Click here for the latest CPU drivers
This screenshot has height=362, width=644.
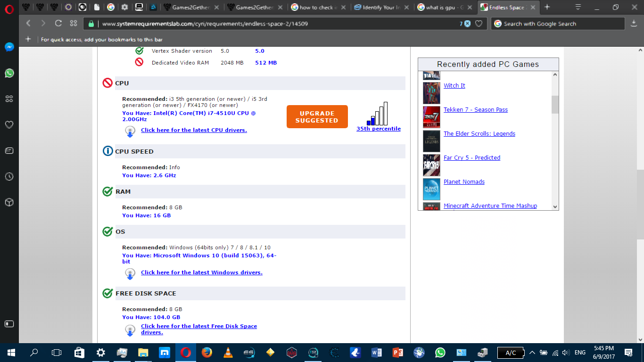tap(194, 130)
